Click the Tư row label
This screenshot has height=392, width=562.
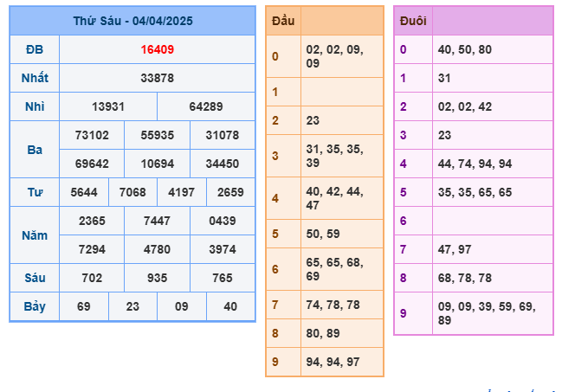[36, 192]
